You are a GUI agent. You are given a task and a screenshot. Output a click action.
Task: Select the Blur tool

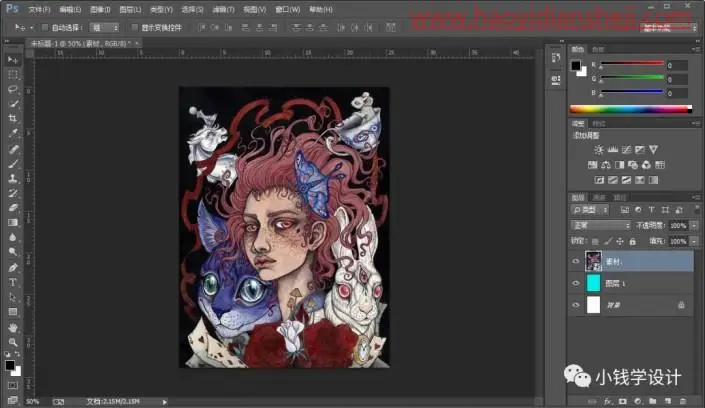[13, 237]
